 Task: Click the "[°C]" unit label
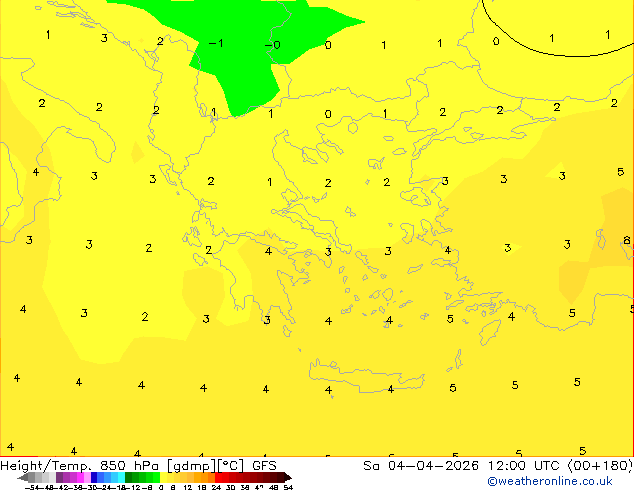tap(231, 466)
